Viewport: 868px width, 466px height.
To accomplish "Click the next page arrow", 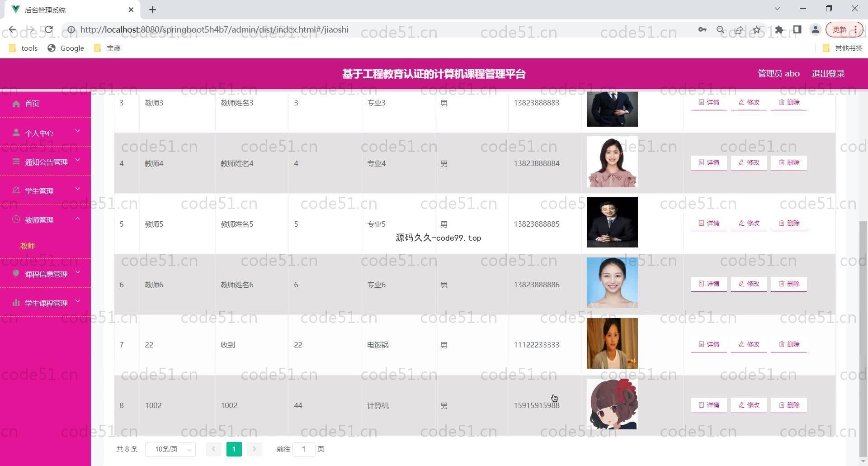I will (255, 449).
